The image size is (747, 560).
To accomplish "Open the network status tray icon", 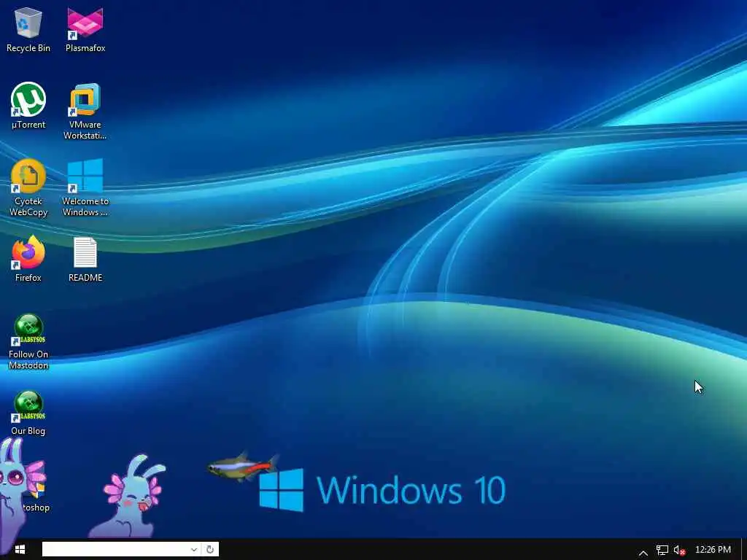I will (x=662, y=550).
